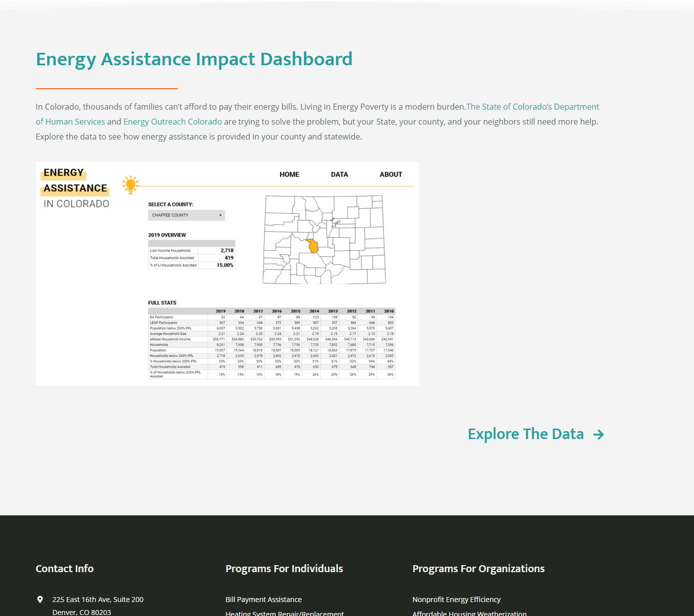694x616 pixels.
Task: Open Bill Payment Assistance footer link
Action: (x=263, y=600)
